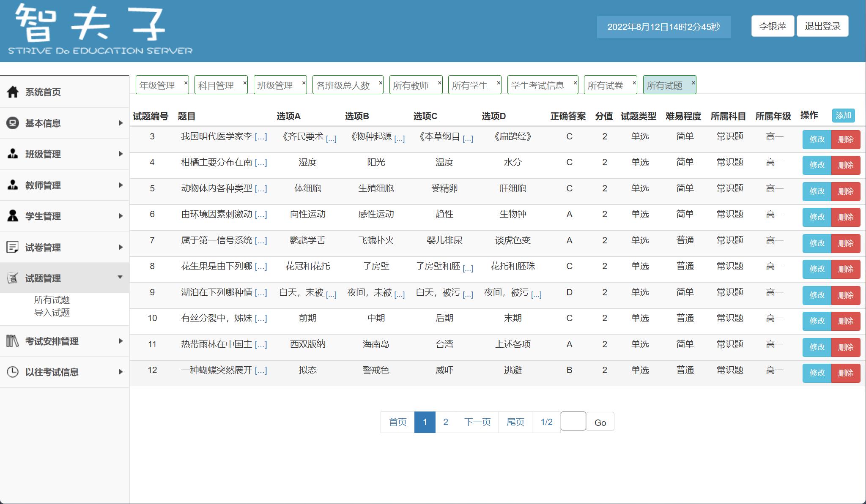The width and height of the screenshot is (866, 504).
Task: Click the 基本信息 sidebar icon
Action: click(12, 123)
